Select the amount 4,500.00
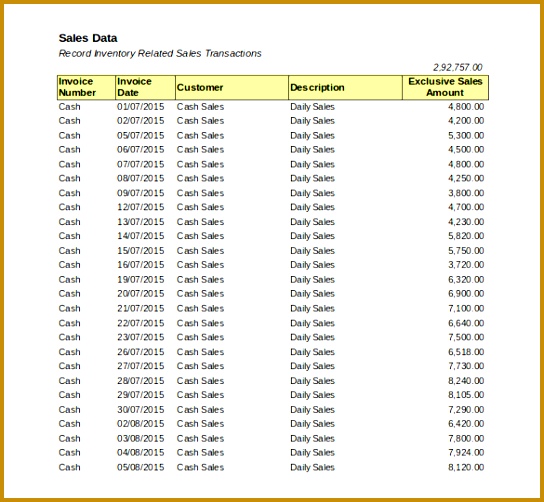 coord(466,150)
